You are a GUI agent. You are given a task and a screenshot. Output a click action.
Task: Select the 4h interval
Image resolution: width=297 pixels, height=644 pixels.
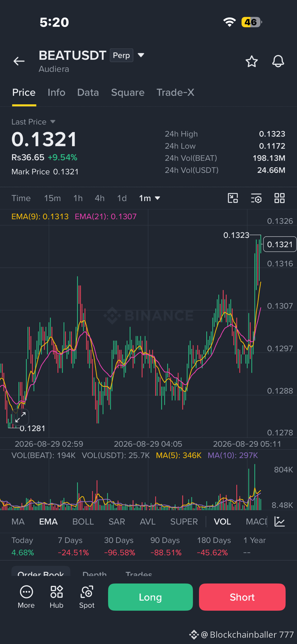pyautogui.click(x=100, y=198)
